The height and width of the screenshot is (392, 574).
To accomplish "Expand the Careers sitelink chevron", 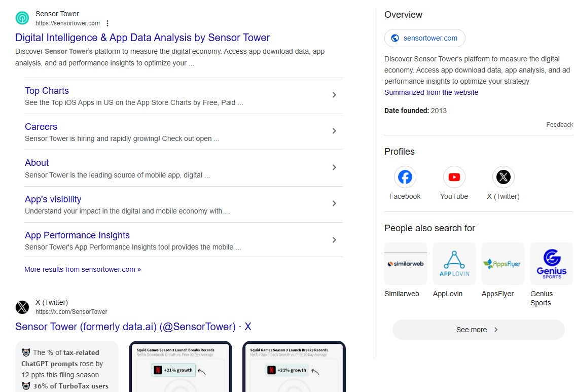I will coord(334,131).
